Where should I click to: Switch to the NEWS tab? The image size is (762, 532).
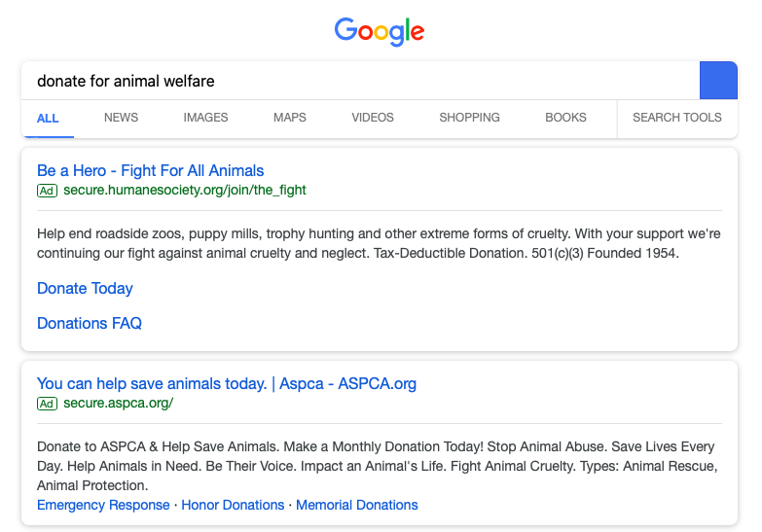coord(121,118)
